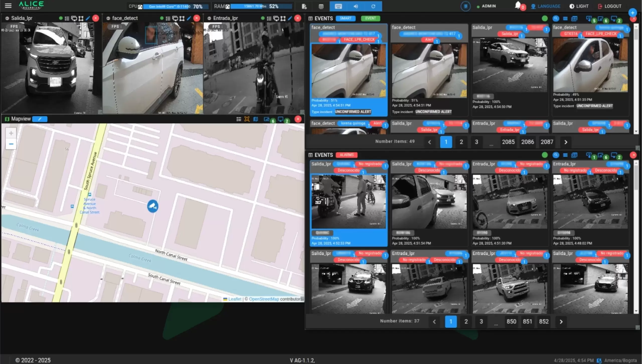The image size is (642, 364).
Task: Select the SMART tab in the Events panel
Action: (x=345, y=18)
